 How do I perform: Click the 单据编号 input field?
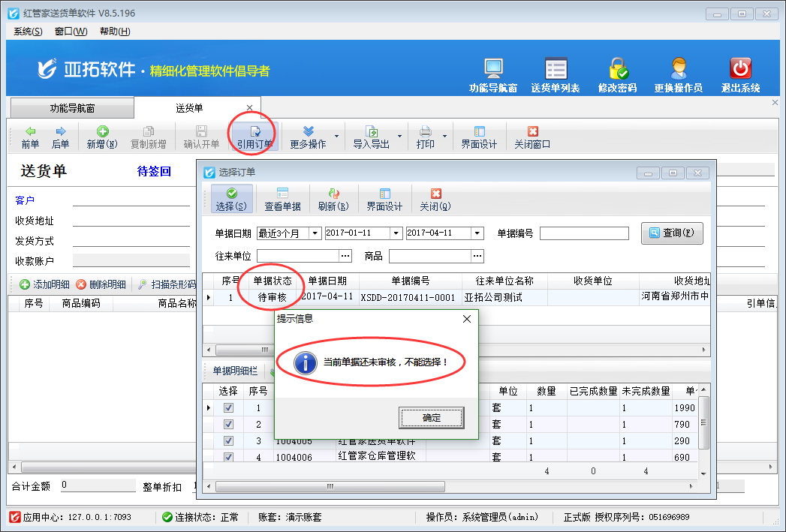pyautogui.click(x=583, y=233)
